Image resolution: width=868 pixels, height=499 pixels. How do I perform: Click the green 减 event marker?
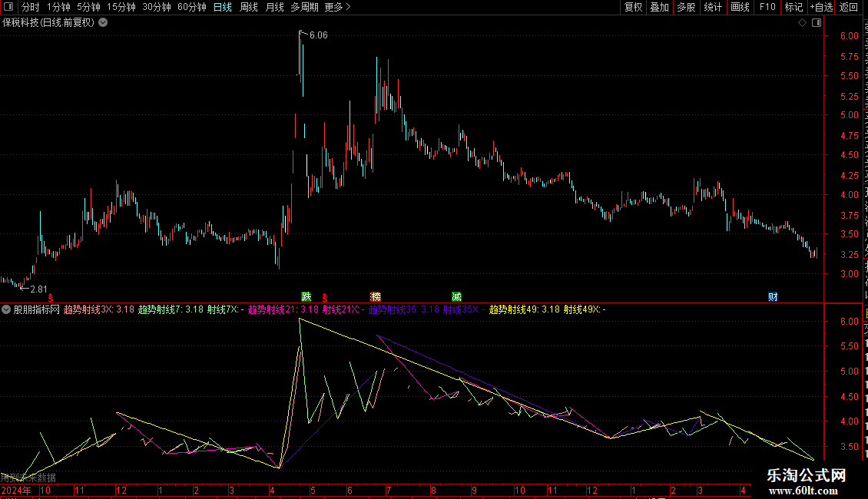[x=457, y=297]
